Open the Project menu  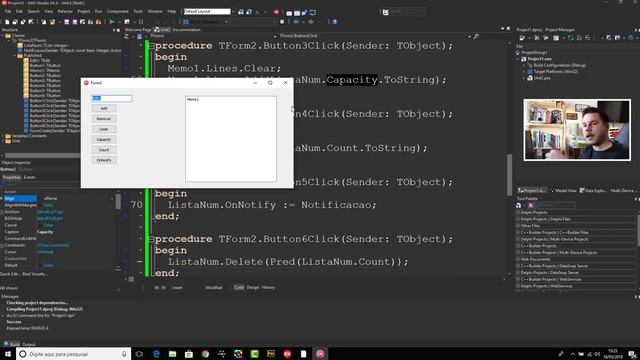(x=84, y=11)
